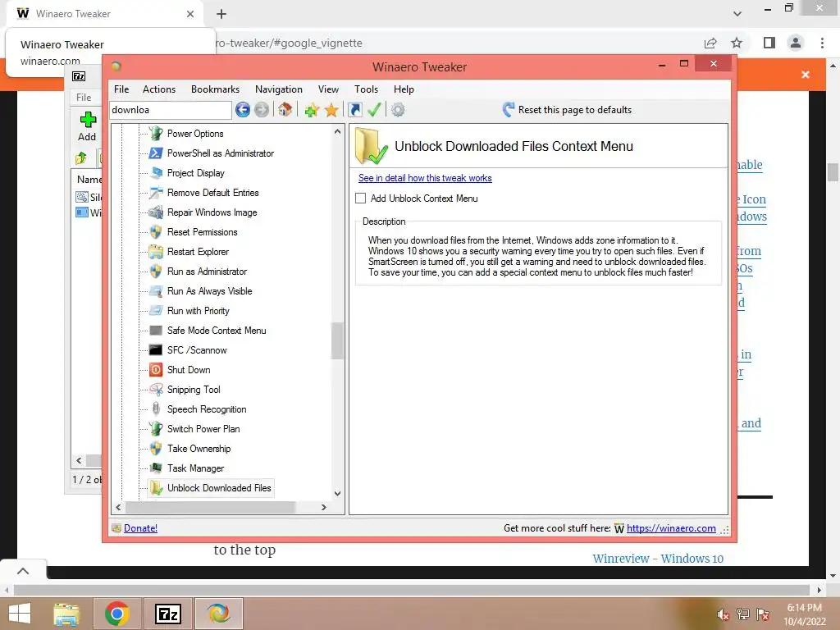Click the create shortcut toolbar icon
Image resolution: width=840 pixels, height=630 pixels.
pyautogui.click(x=354, y=110)
